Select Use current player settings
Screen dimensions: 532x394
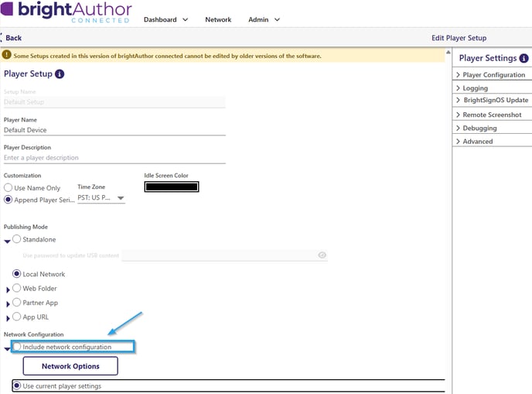coord(17,385)
